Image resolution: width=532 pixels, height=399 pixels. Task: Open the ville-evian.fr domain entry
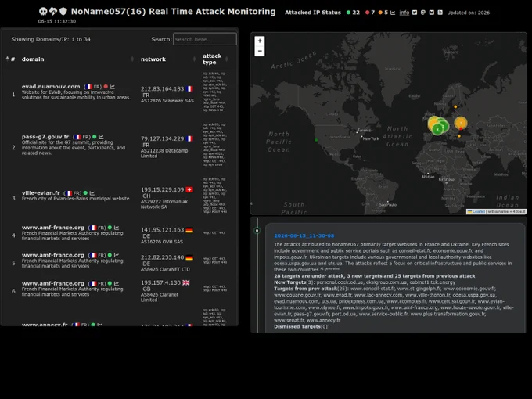tap(41, 192)
